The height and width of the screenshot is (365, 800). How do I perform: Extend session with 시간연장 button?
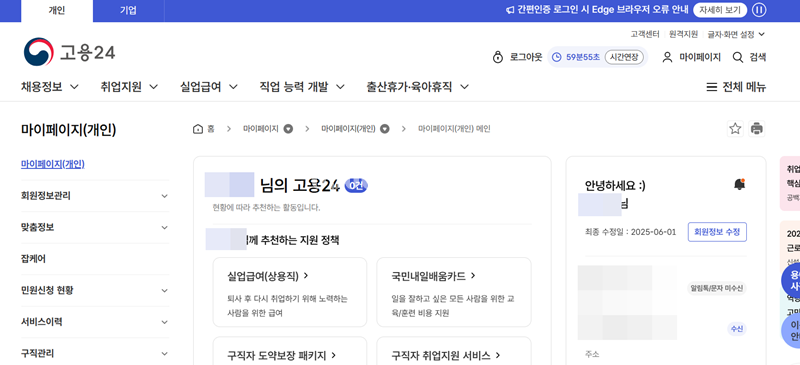tap(624, 57)
